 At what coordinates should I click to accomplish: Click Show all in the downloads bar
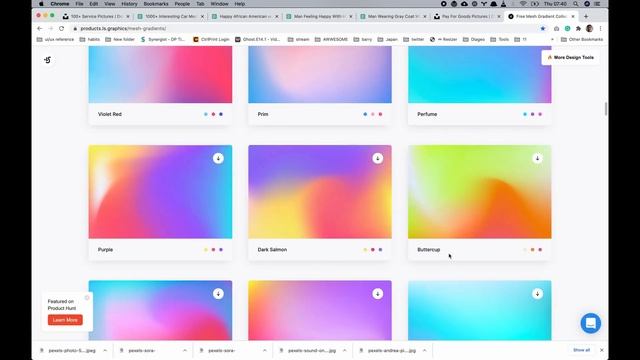click(581, 350)
